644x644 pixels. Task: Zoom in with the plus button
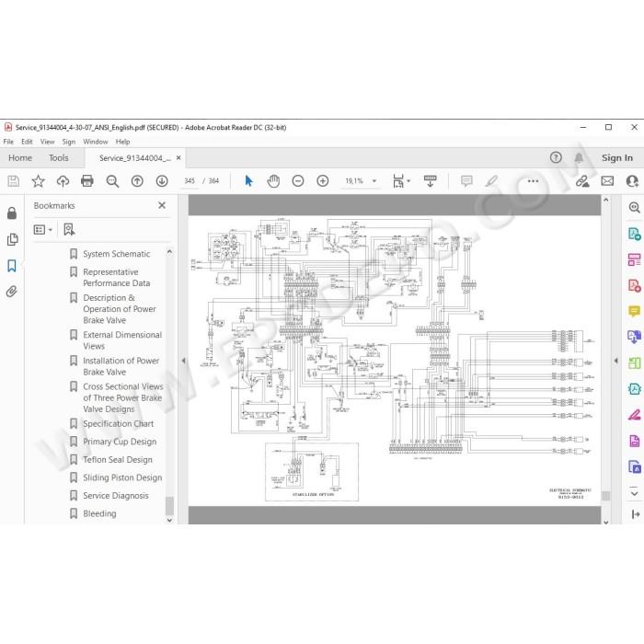tap(323, 181)
